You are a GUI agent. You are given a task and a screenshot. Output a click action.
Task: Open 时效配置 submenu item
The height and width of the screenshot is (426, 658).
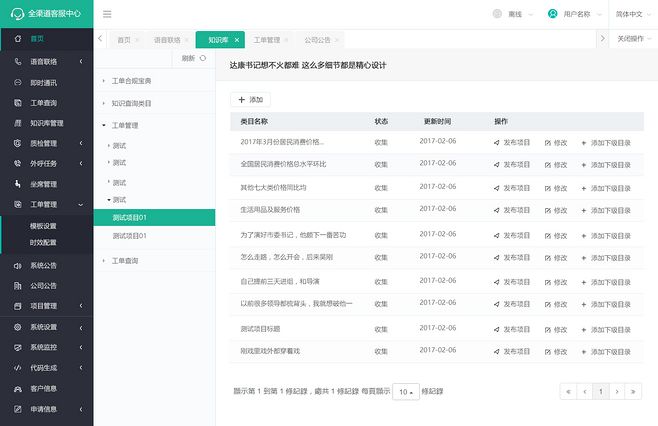pos(43,242)
